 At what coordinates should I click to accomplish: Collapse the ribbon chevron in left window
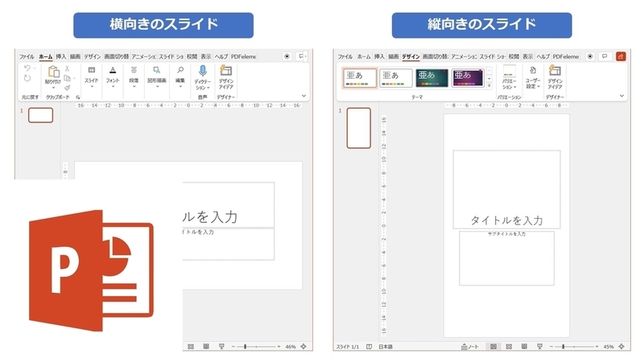304,96
